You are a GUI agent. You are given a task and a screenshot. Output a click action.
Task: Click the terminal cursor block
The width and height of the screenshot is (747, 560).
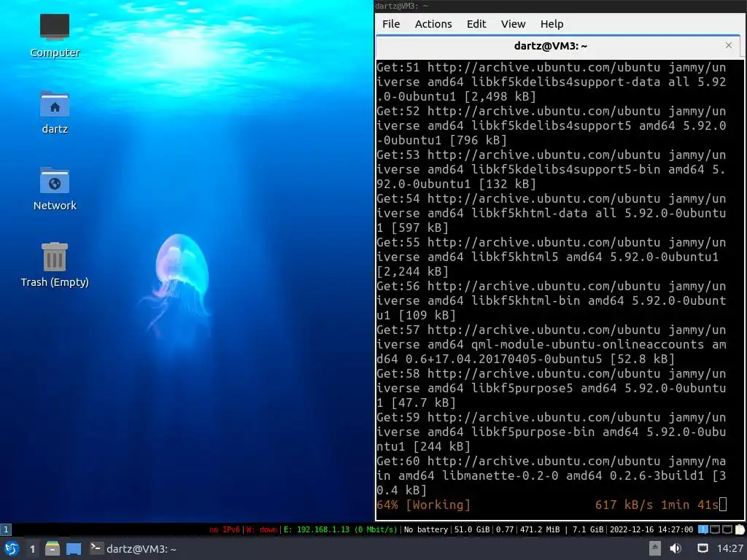point(723,505)
